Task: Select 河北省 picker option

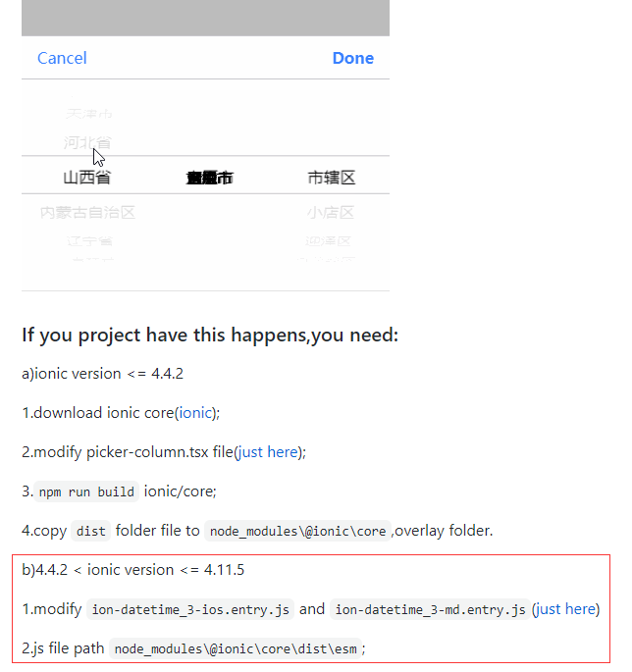Action: 87,142
